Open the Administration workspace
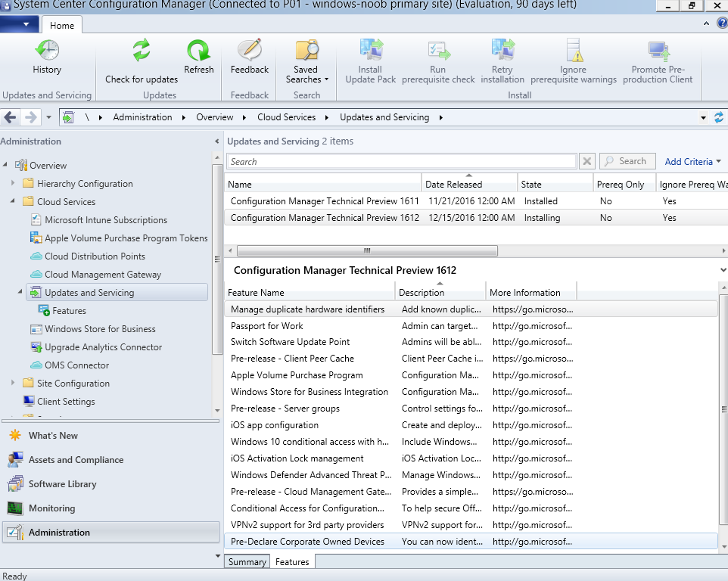The height and width of the screenshot is (581, 728). click(x=111, y=533)
